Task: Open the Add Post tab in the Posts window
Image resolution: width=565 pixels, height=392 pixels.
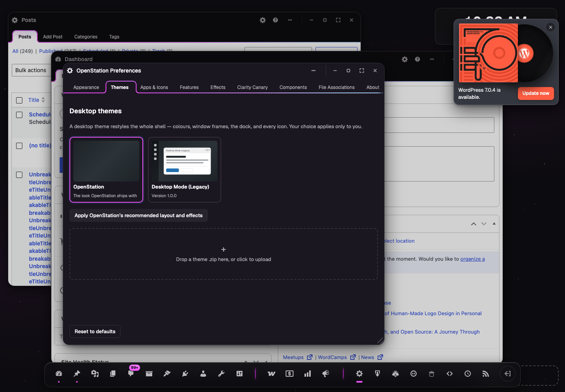Action: pos(53,37)
